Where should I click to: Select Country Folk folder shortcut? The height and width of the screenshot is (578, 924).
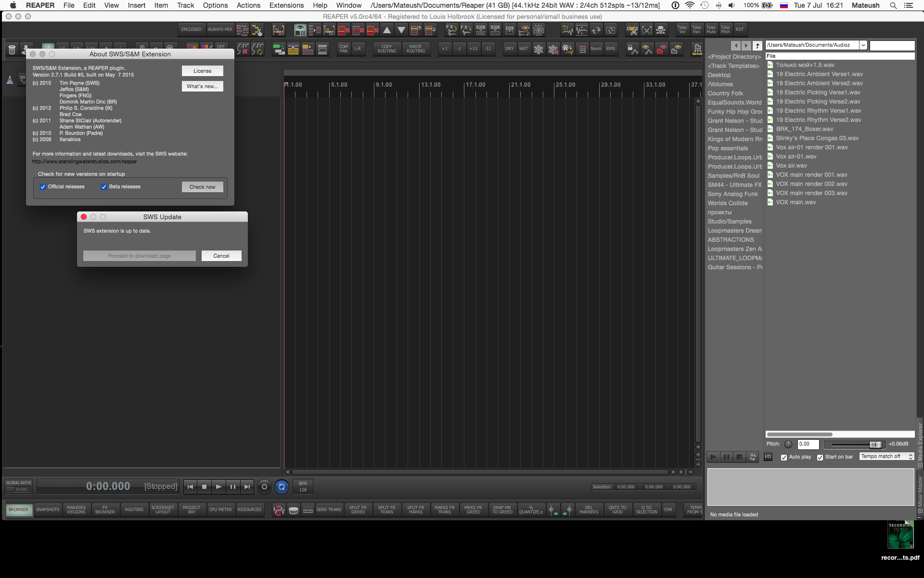coord(725,93)
